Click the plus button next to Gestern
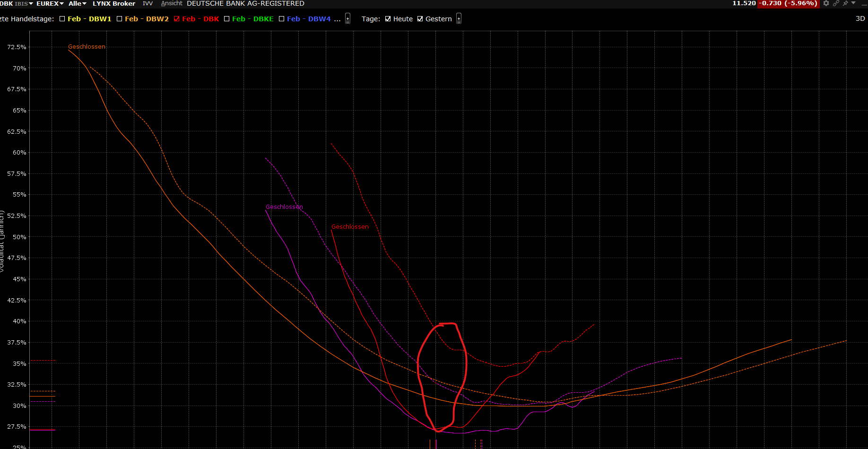 (x=459, y=19)
